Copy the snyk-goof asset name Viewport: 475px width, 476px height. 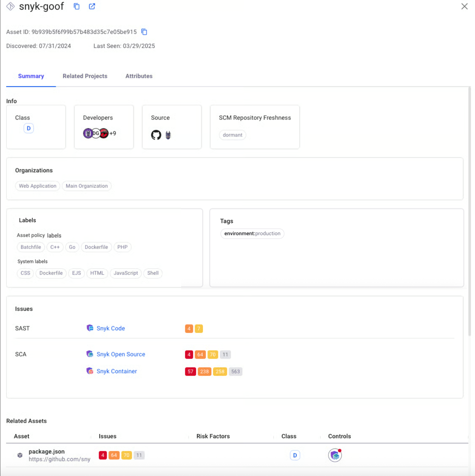(x=76, y=6)
